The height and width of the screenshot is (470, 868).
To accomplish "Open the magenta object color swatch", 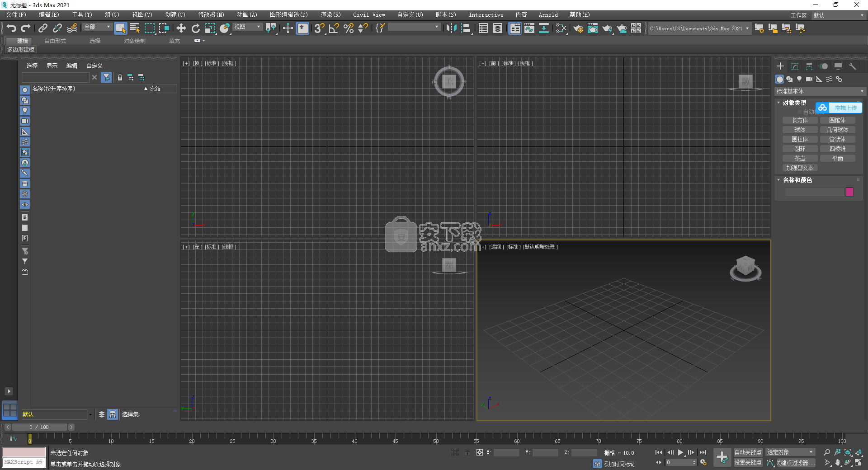I will tap(849, 192).
